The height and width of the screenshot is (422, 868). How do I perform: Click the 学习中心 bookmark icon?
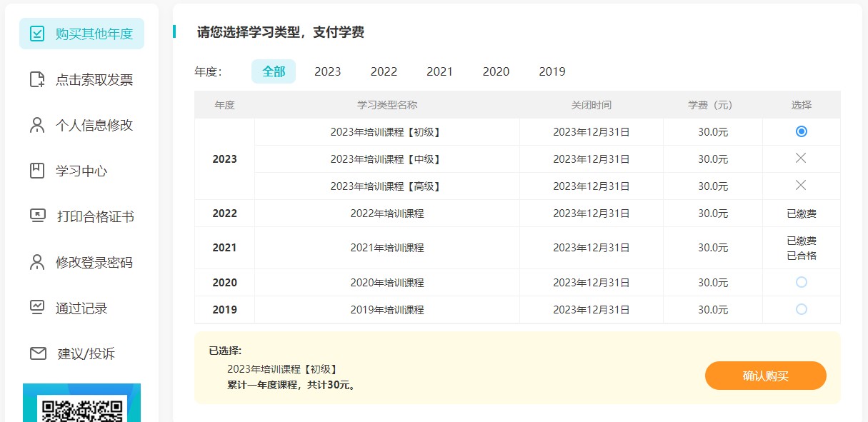pos(36,170)
